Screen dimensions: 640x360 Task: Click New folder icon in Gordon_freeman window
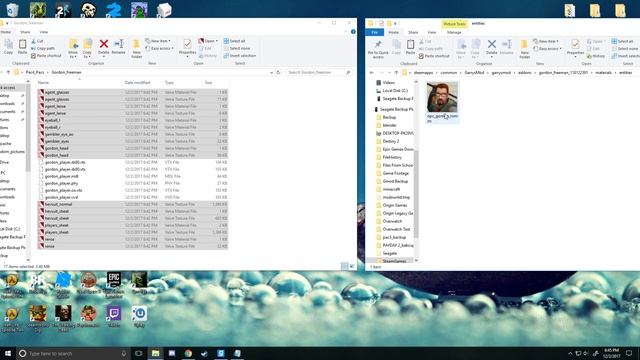[x=136, y=44]
